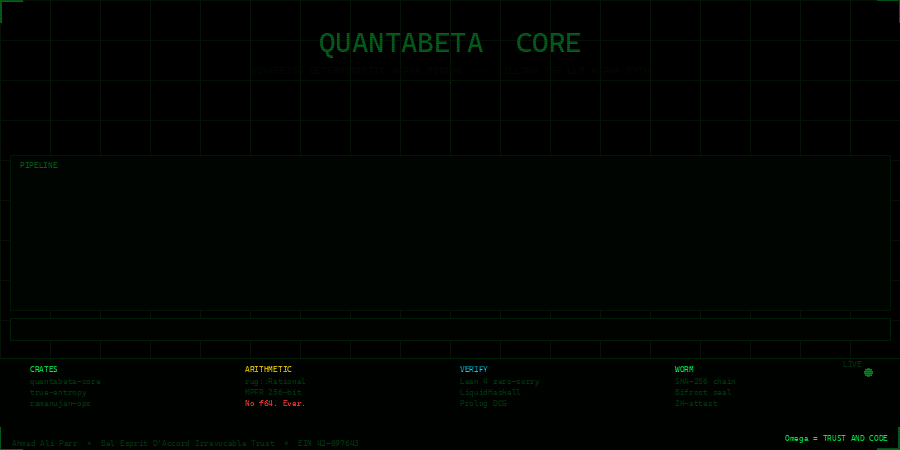Select the Prolog DCG entry
900x450 pixels.
click(x=483, y=404)
